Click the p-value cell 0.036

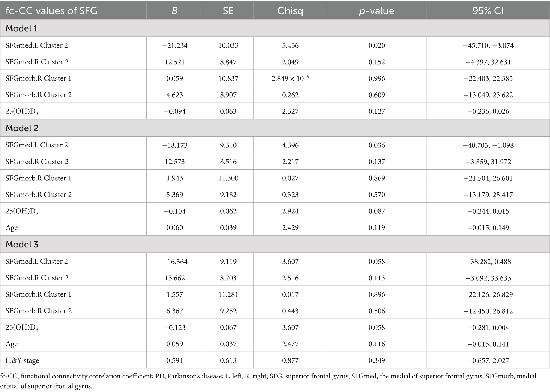[x=377, y=145]
